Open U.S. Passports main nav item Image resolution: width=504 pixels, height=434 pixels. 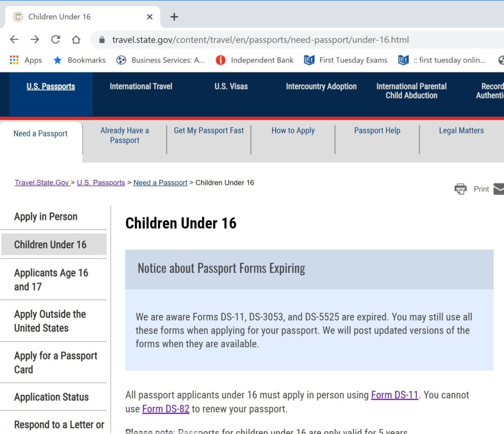(51, 87)
